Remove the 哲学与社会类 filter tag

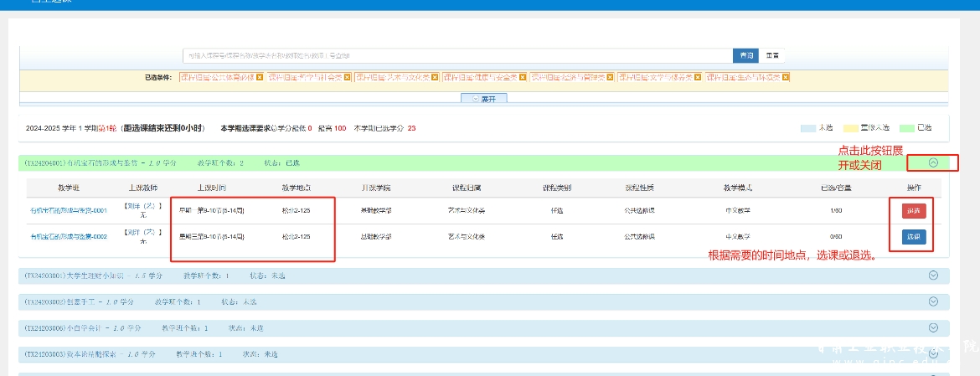347,77
